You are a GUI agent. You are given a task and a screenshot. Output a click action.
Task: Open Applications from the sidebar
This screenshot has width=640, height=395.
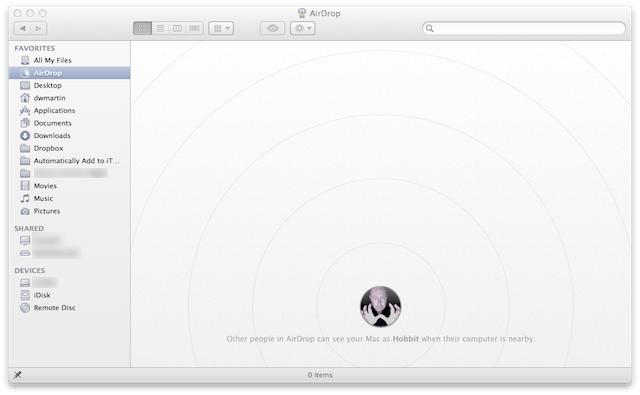pos(69,111)
